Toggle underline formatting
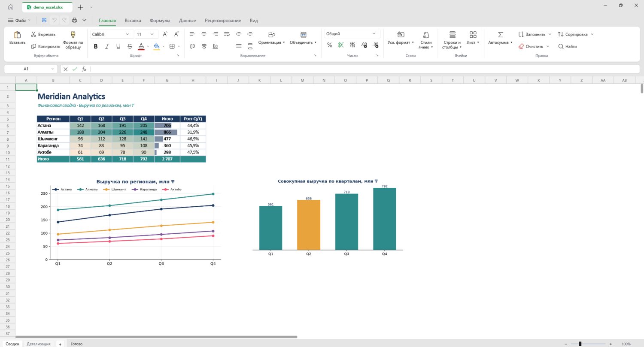Viewport: 644px width, 347px height. [118, 46]
